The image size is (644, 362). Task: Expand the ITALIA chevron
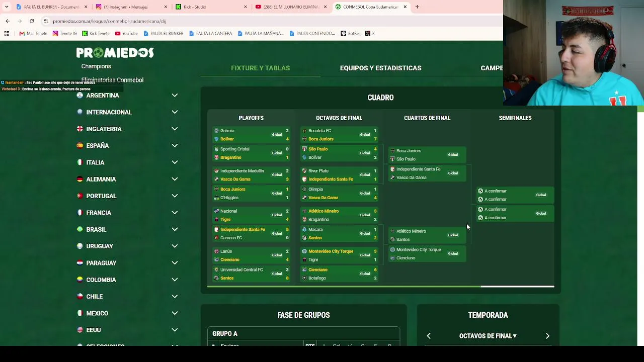click(175, 162)
